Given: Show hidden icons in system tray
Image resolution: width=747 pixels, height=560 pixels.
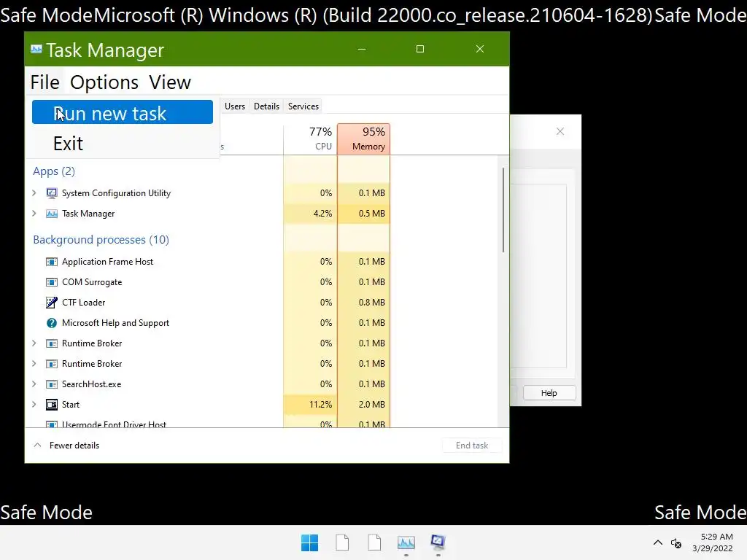Looking at the screenshot, I should [x=658, y=542].
